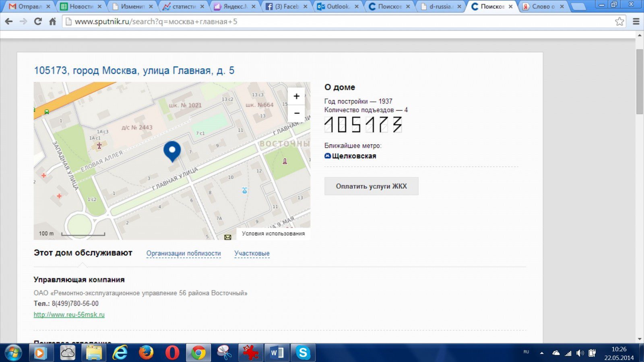This screenshot has width=644, height=362.
Task: Click the blue location pin on the map
Action: pyautogui.click(x=172, y=152)
